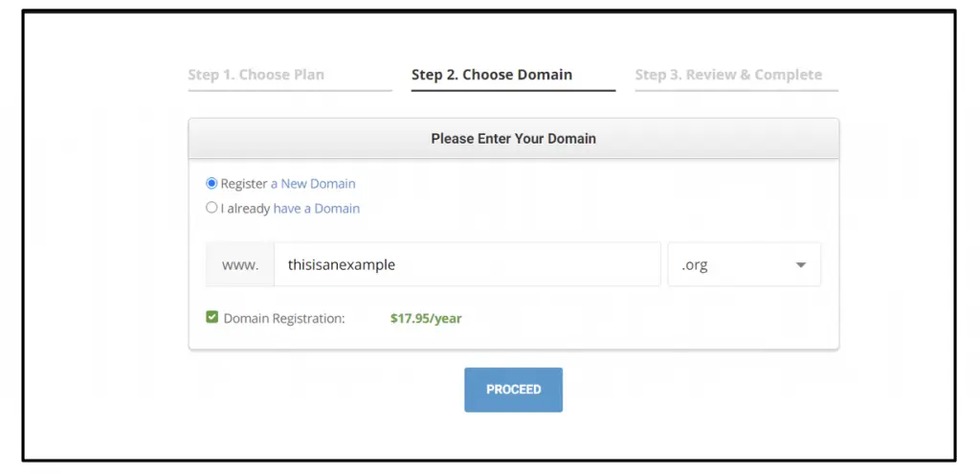This screenshot has height=474, width=980.
Task: Click the word 'Register' beside the first radio
Action: (x=243, y=184)
